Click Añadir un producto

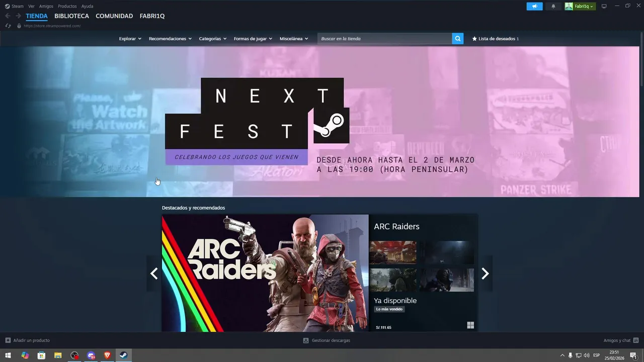coord(28,340)
